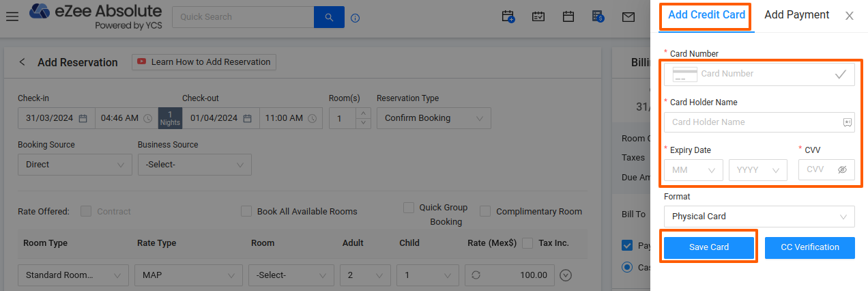The height and width of the screenshot is (291, 868).
Task: Uncheck the blue checkbox under Bill To
Action: click(x=627, y=245)
